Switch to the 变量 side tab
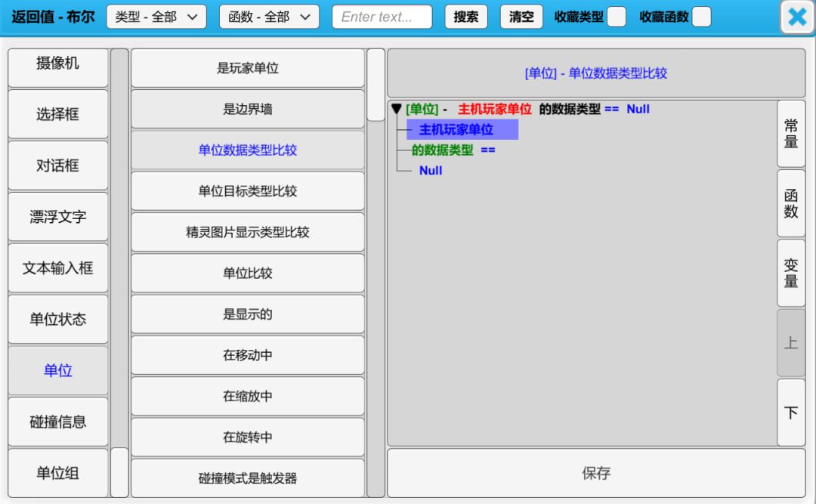 coord(791,273)
